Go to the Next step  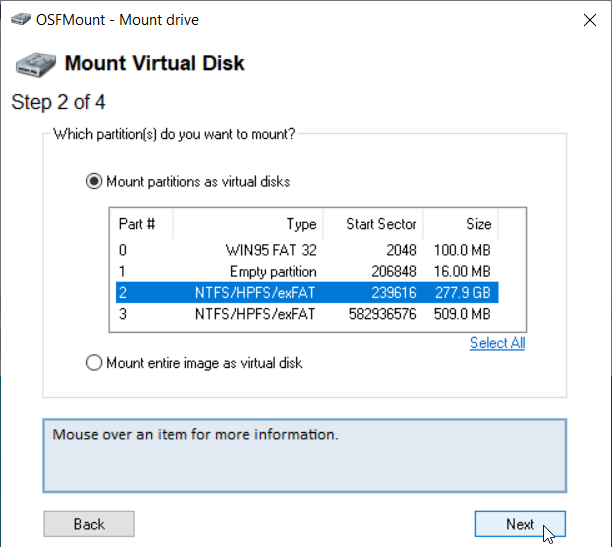(520, 524)
